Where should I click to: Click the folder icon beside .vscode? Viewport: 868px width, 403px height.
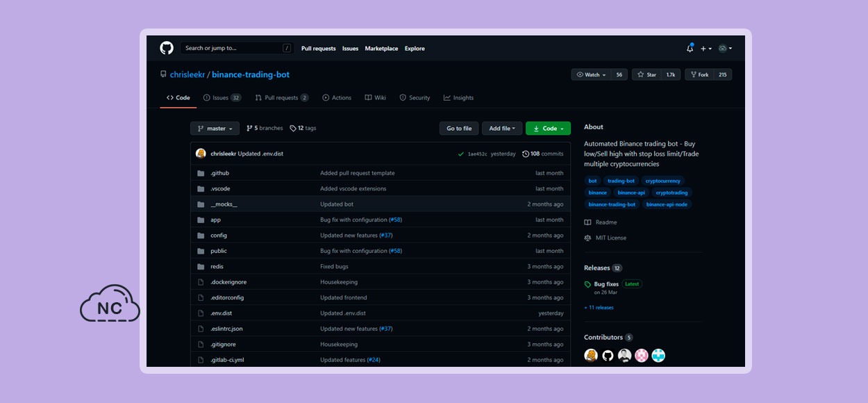click(201, 189)
